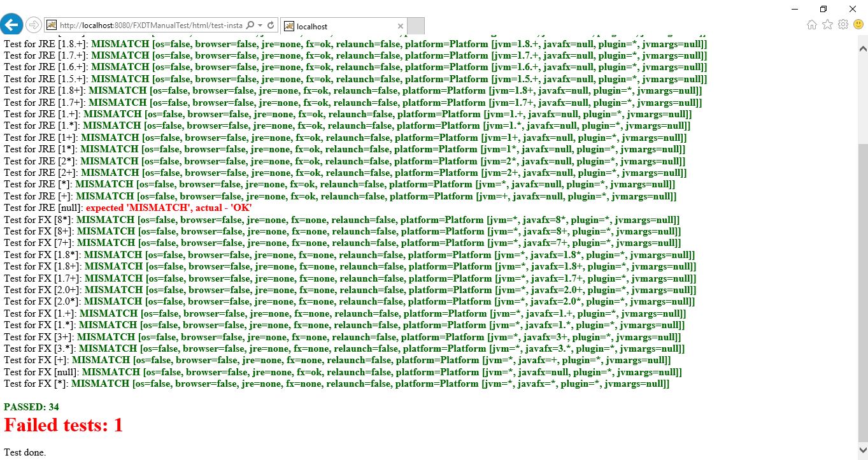Click the scrollbar up arrow
Image resolution: width=868 pixels, height=460 pixels.
click(x=862, y=48)
